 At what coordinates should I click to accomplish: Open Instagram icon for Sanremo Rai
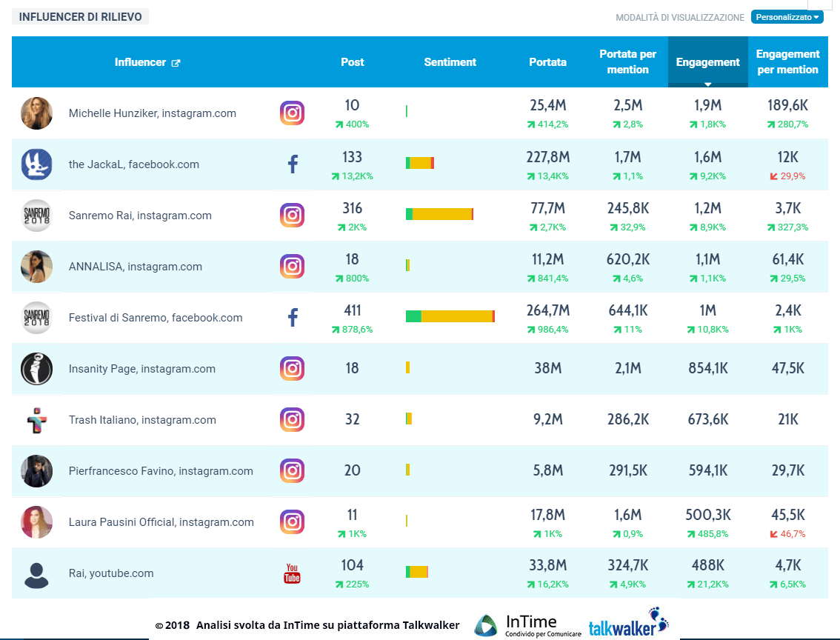[x=292, y=216]
